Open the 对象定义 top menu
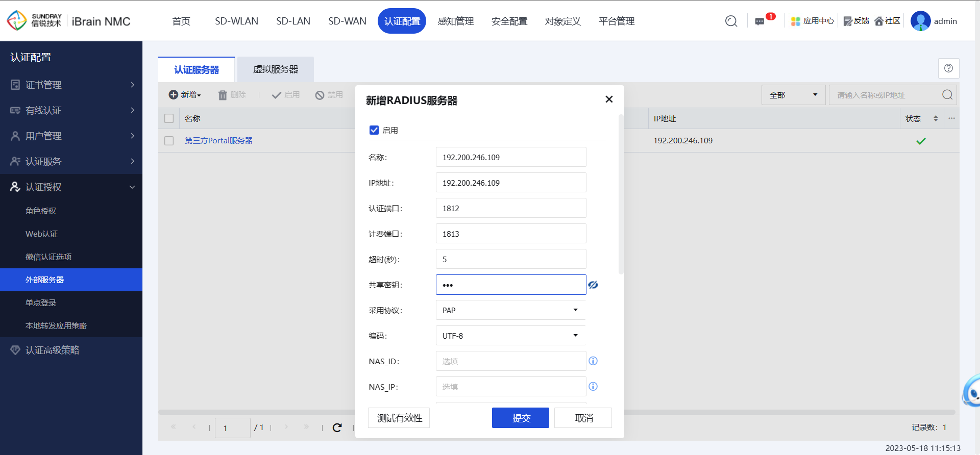The image size is (980, 455). 563,21
